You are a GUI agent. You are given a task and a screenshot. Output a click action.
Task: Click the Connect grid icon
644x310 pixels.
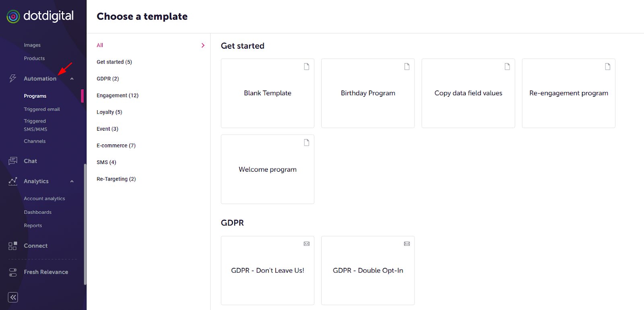(12, 246)
